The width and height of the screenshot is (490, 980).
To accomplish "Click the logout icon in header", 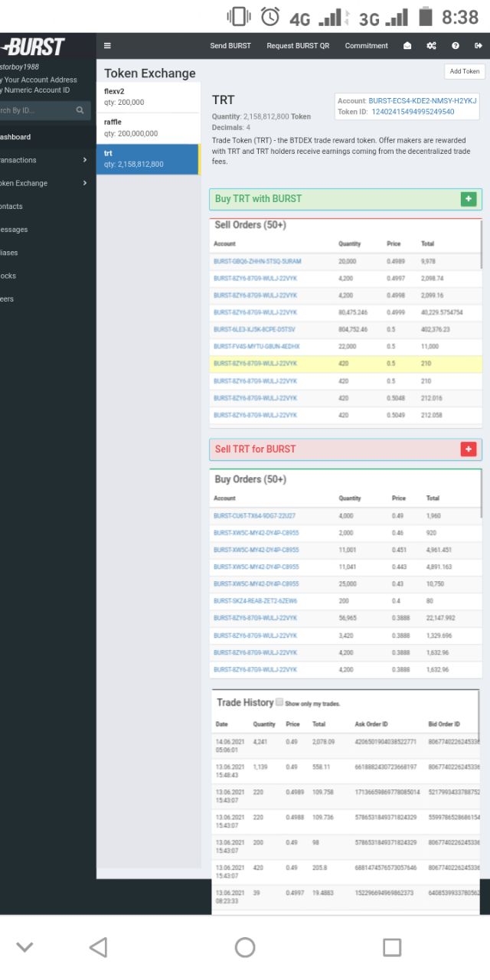I will tap(479, 46).
